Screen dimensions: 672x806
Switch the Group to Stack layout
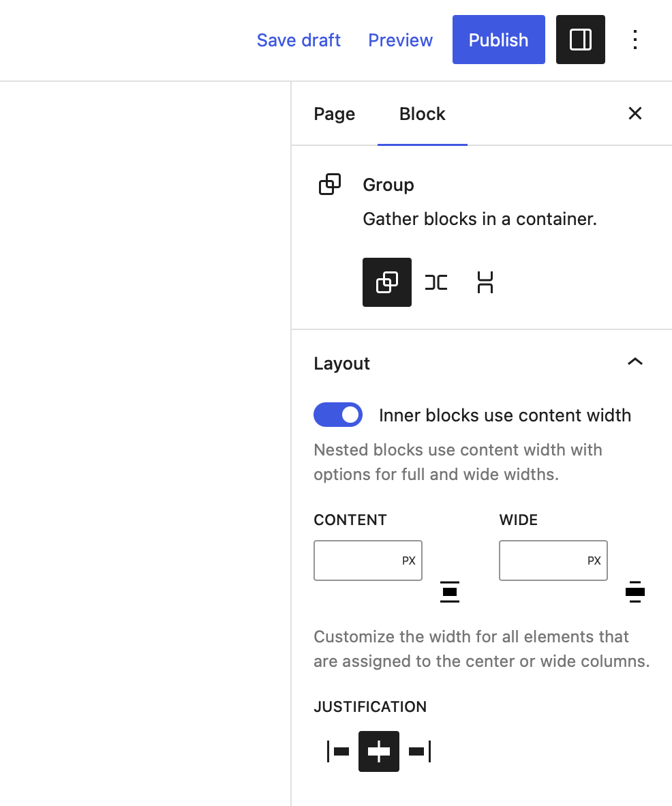(x=485, y=282)
